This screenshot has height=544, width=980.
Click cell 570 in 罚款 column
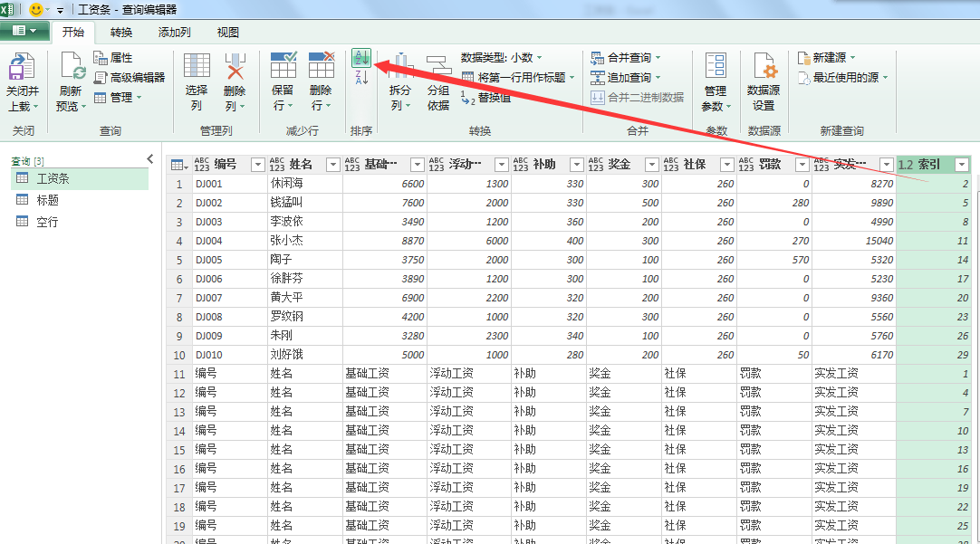coord(773,260)
